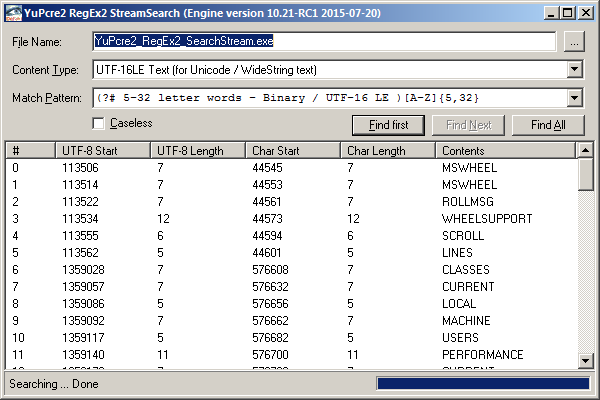Open the Match Pattern dropdown list
The image size is (600, 400).
[x=574, y=98]
